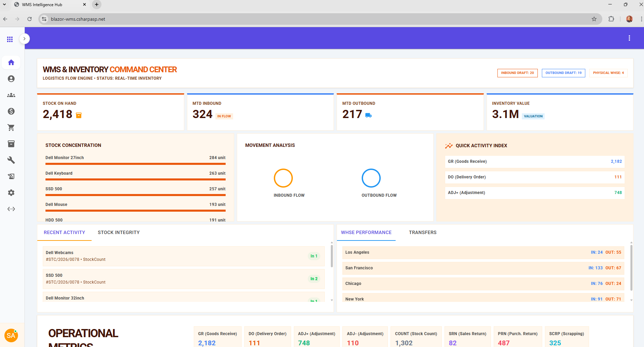Switch to the Stock Integrity tab
The height and width of the screenshot is (347, 644).
click(118, 232)
